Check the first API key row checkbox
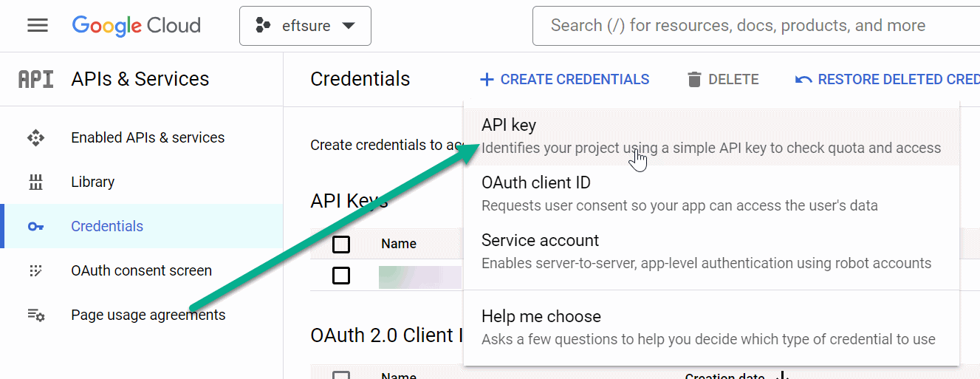This screenshot has width=980, height=379. pos(341,276)
